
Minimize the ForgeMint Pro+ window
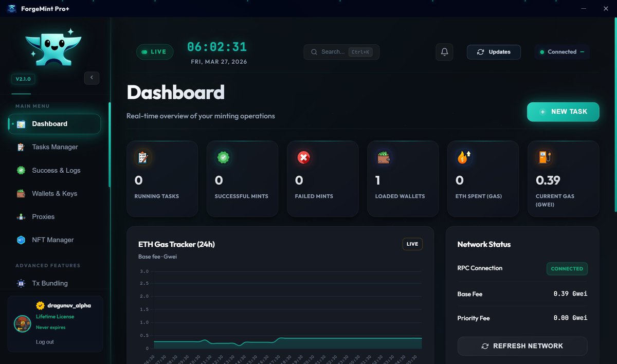click(584, 9)
